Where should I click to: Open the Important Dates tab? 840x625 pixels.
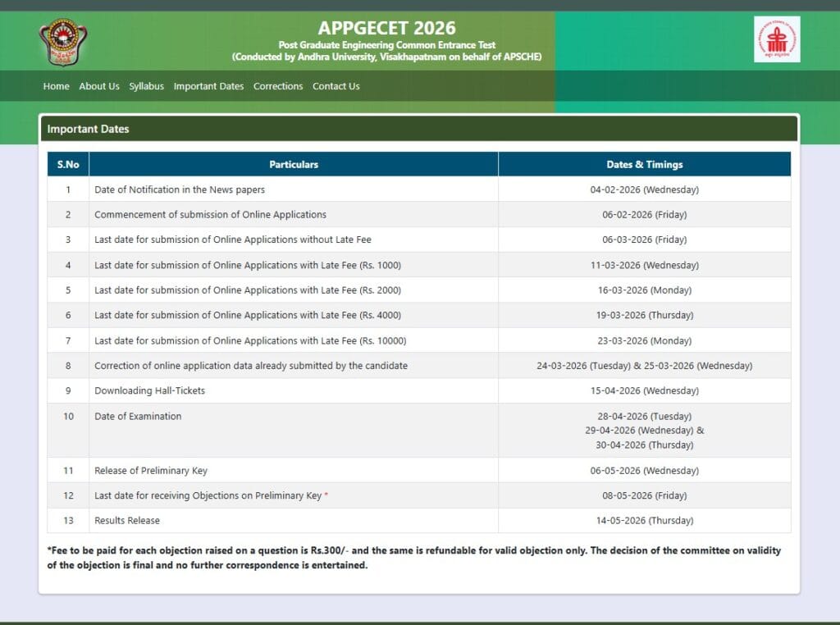coord(208,86)
